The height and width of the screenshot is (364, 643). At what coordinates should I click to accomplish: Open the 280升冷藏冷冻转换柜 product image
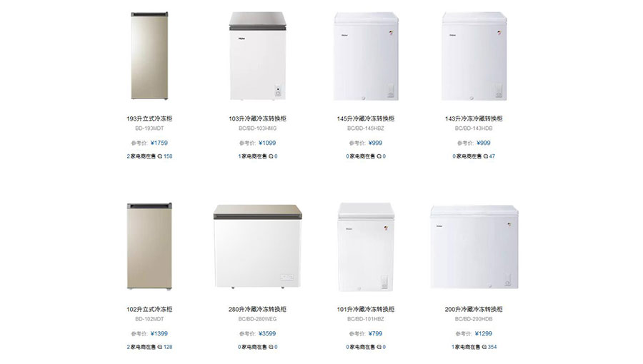click(x=257, y=246)
